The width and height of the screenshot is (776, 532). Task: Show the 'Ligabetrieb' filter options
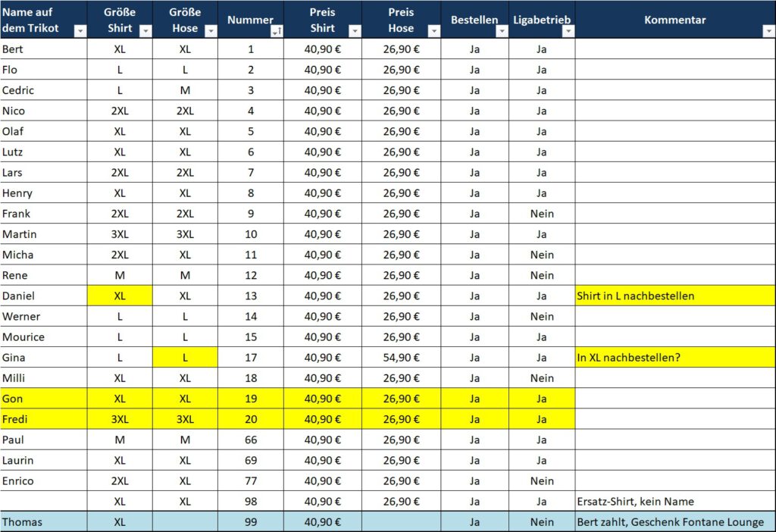(568, 31)
